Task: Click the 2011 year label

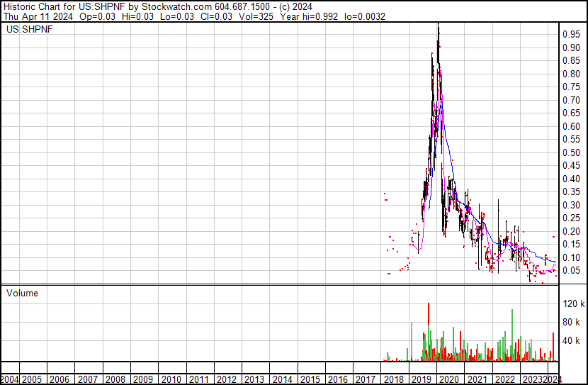Action: [199, 379]
